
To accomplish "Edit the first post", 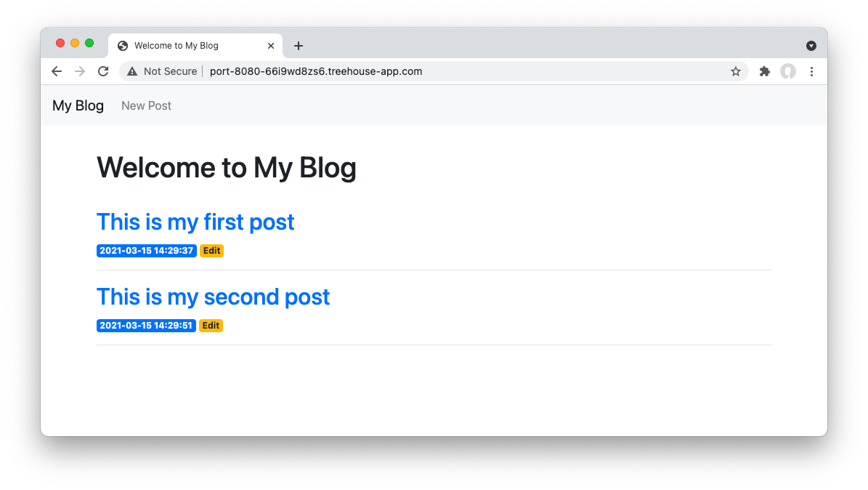I will click(211, 251).
